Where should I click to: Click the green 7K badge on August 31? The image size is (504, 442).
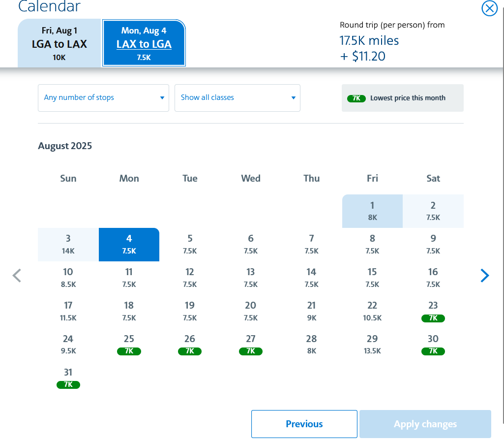[68, 384]
